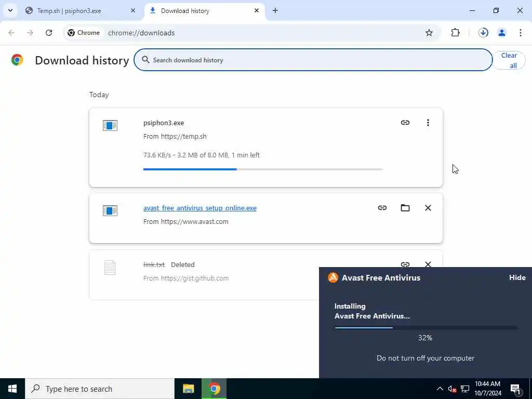Image resolution: width=532 pixels, height=399 pixels.
Task: Expand the tab search dropdown
Action: (10, 10)
